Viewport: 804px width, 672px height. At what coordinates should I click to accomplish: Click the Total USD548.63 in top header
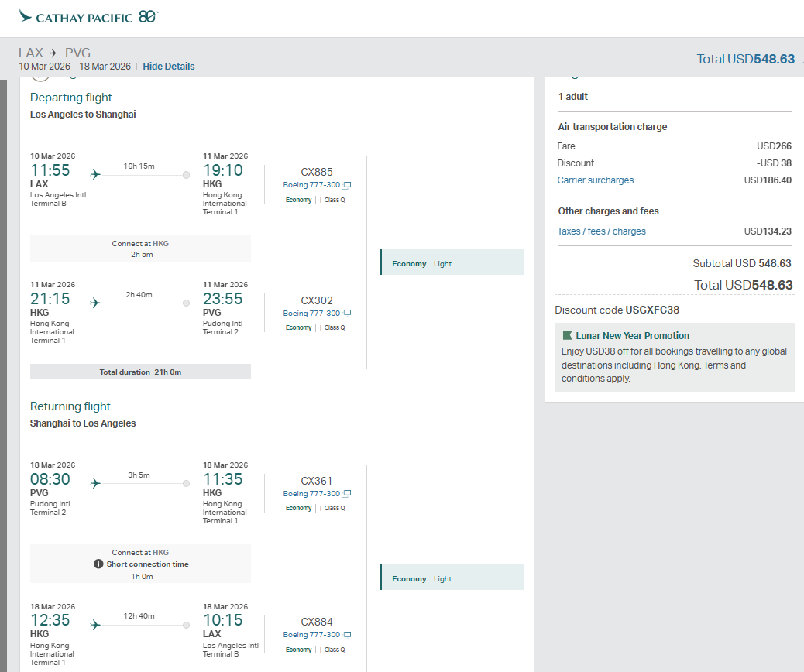coord(745,59)
